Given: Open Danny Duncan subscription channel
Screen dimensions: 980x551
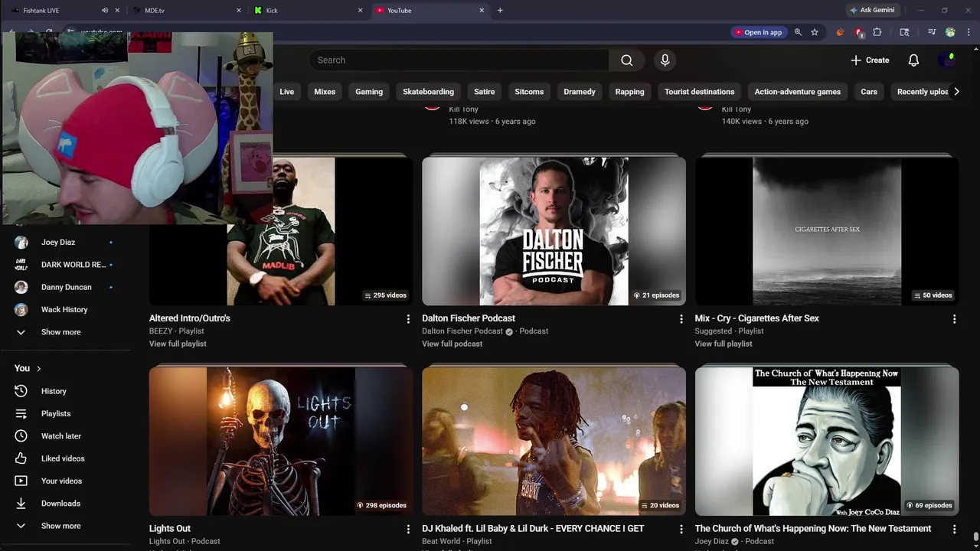Looking at the screenshot, I should point(65,287).
